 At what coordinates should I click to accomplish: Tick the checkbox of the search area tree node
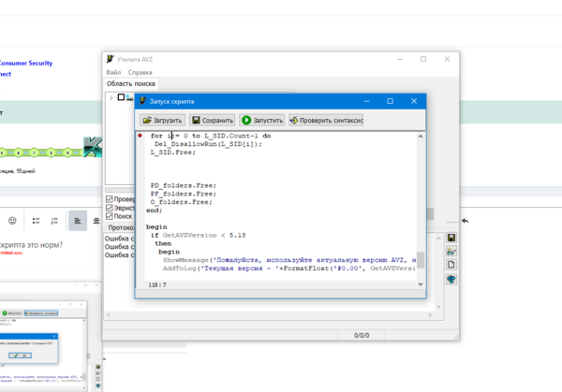coord(121,97)
